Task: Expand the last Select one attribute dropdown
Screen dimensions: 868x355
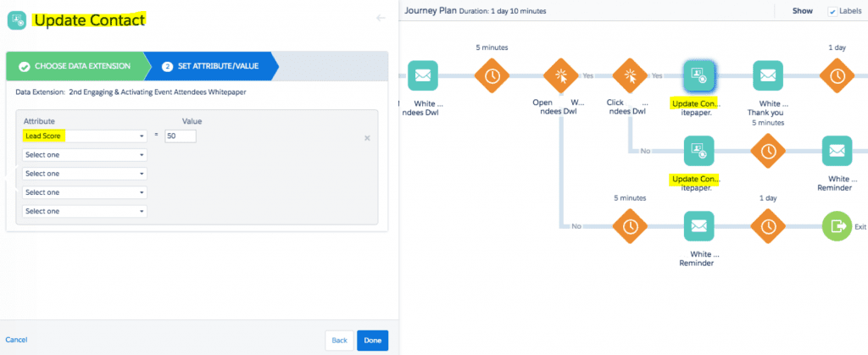Action: click(x=85, y=211)
